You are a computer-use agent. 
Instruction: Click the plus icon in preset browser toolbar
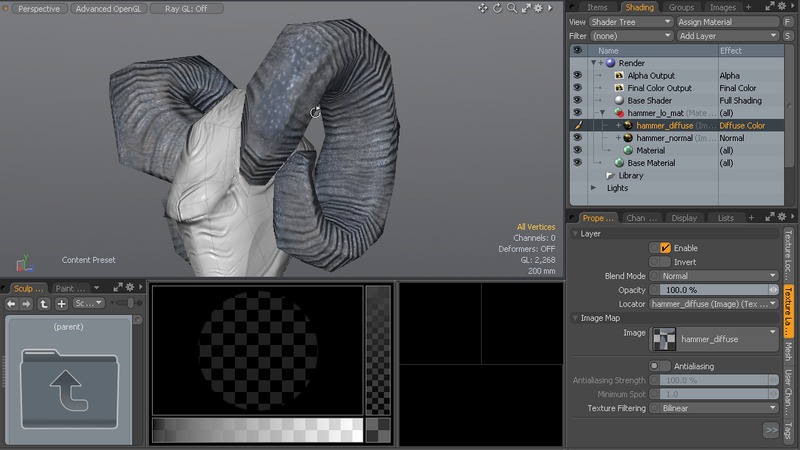click(x=61, y=303)
